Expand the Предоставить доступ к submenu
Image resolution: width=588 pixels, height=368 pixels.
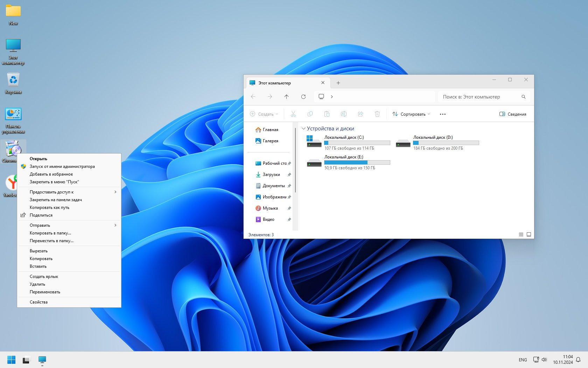[x=69, y=192]
